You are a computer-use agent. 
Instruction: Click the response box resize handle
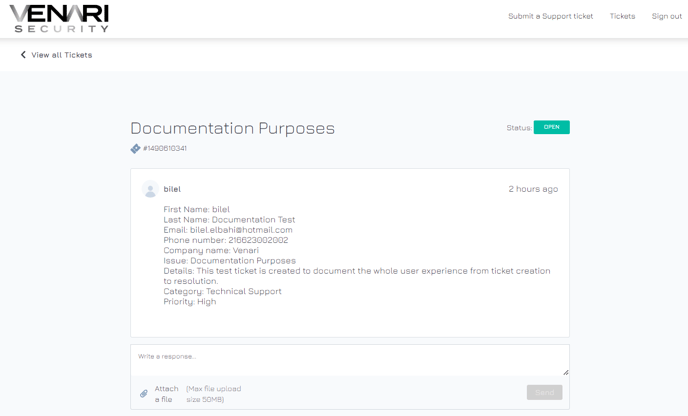[565, 372]
